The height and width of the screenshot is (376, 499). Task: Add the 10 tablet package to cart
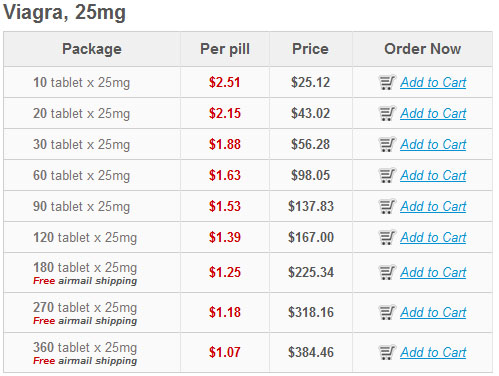tap(433, 82)
